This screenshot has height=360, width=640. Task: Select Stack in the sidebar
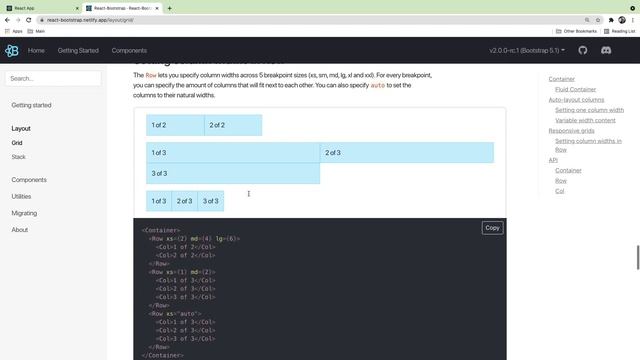tap(18, 157)
